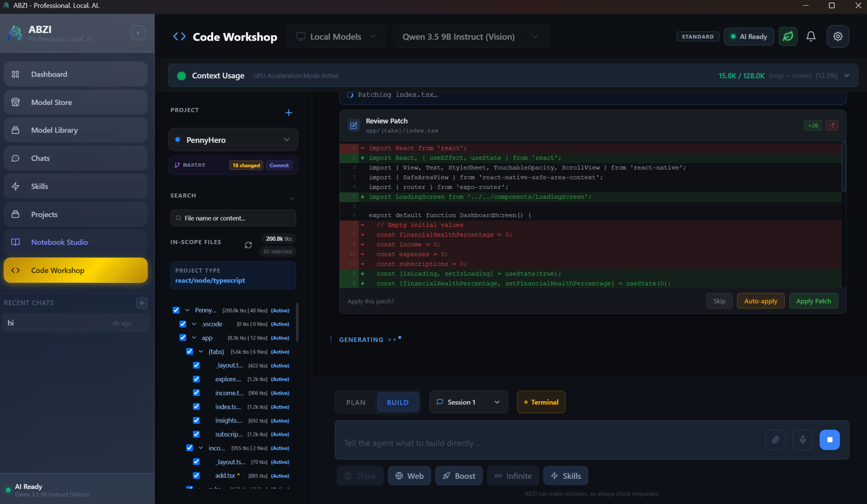This screenshot has height=504, width=867.
Task: Toggle the green leaf eco mode icon
Action: pyautogui.click(x=788, y=36)
